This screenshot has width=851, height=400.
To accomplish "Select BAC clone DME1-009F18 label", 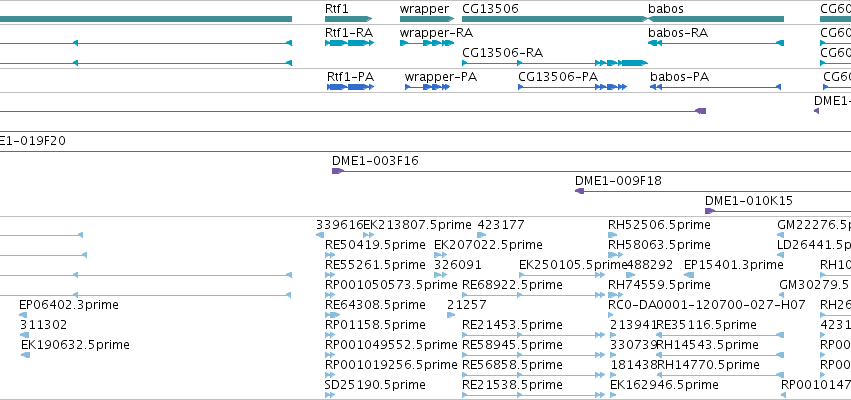I will coord(618,181).
